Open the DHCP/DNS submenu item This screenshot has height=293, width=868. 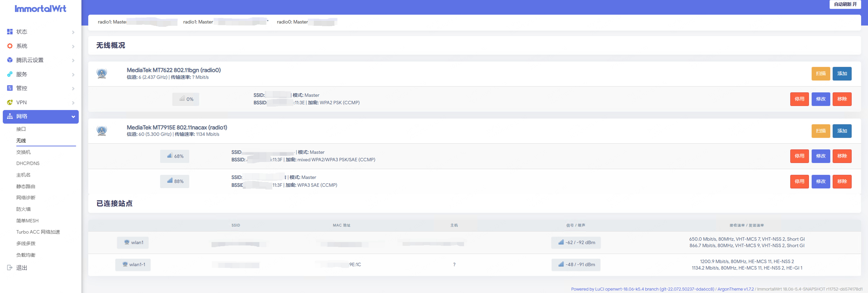pyautogui.click(x=28, y=163)
